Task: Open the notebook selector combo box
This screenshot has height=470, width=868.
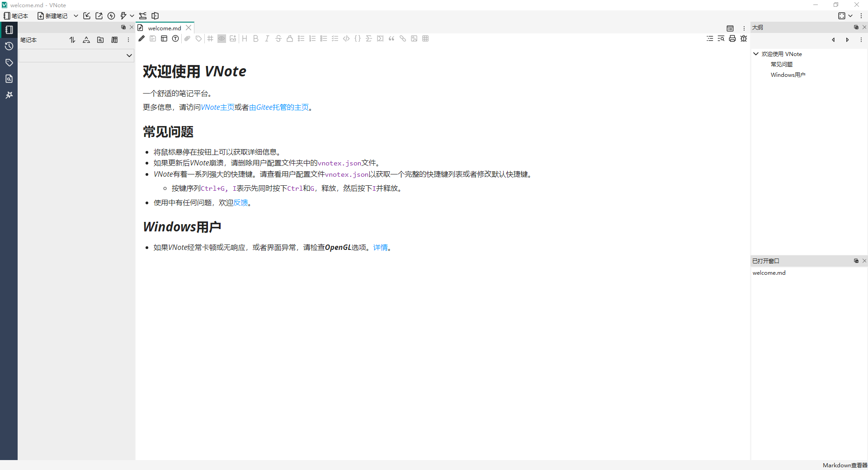Action: (x=76, y=56)
